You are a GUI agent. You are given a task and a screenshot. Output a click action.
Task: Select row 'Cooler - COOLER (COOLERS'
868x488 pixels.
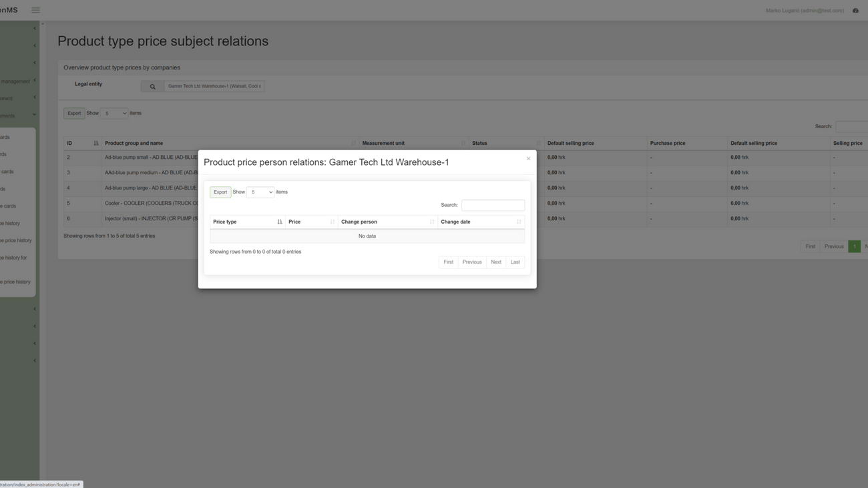pyautogui.click(x=465, y=204)
